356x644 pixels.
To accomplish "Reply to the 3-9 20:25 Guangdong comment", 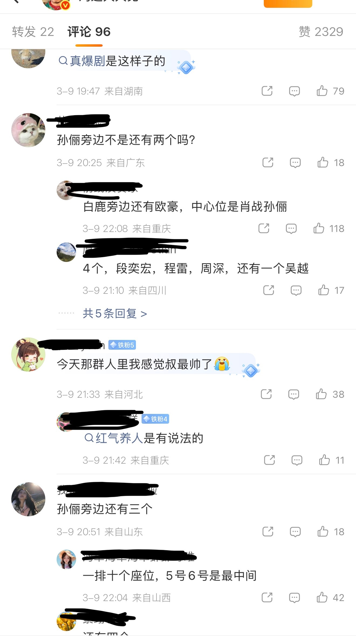I will [x=295, y=163].
